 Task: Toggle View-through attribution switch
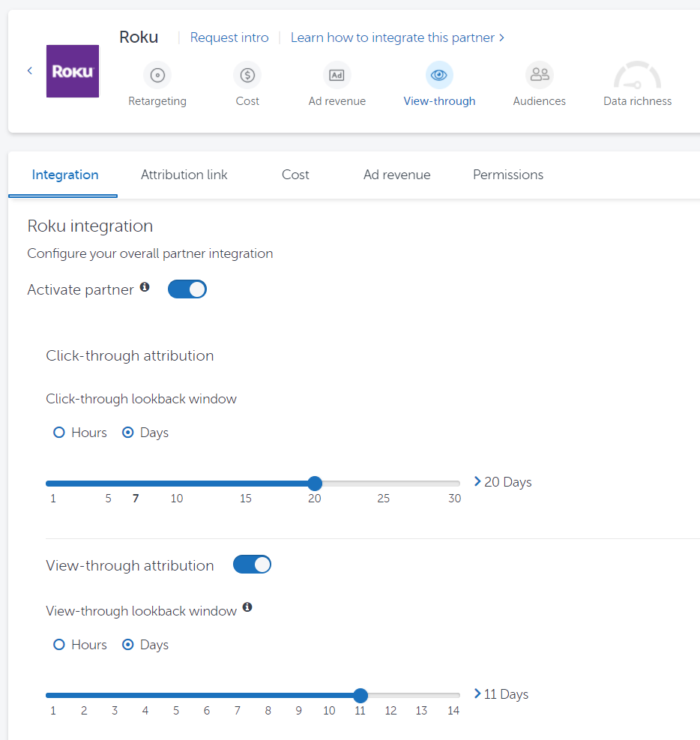click(253, 565)
